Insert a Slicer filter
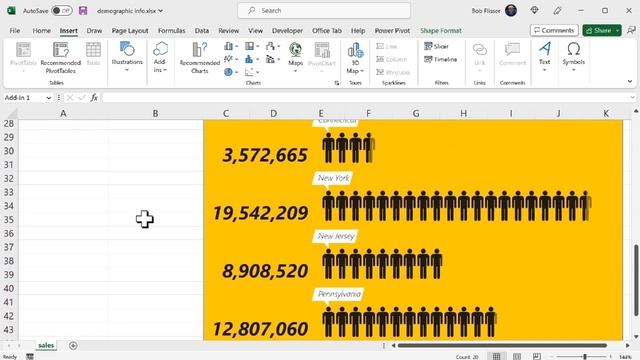The height and width of the screenshot is (360, 640). (436, 46)
